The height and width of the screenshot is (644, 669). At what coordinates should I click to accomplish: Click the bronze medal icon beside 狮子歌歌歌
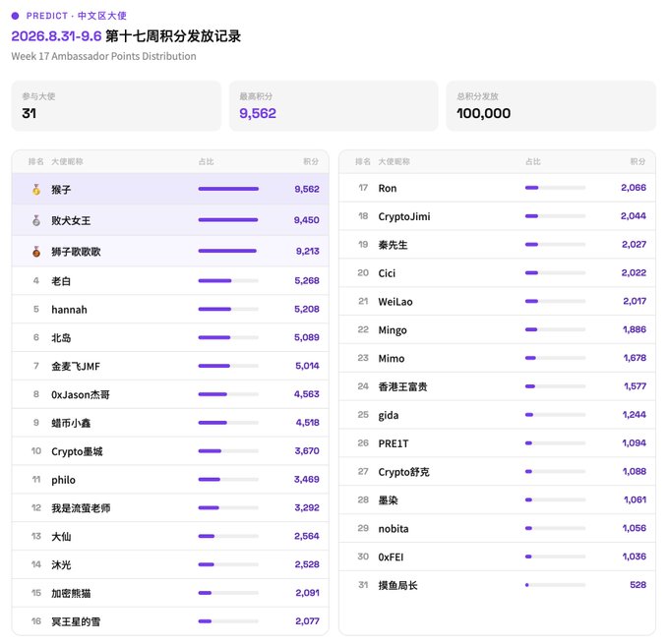(36, 252)
